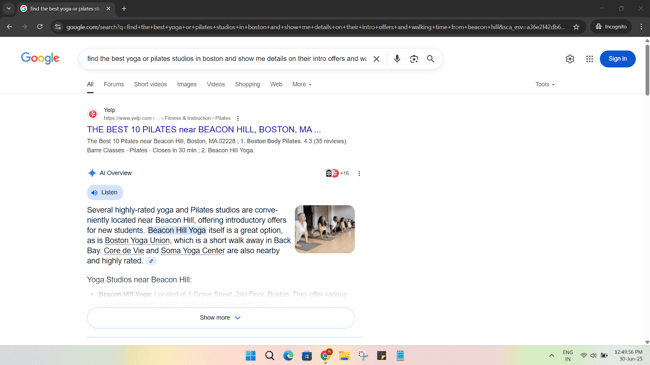Follow the Beacon Hill Yoga highlighted link

click(x=177, y=230)
